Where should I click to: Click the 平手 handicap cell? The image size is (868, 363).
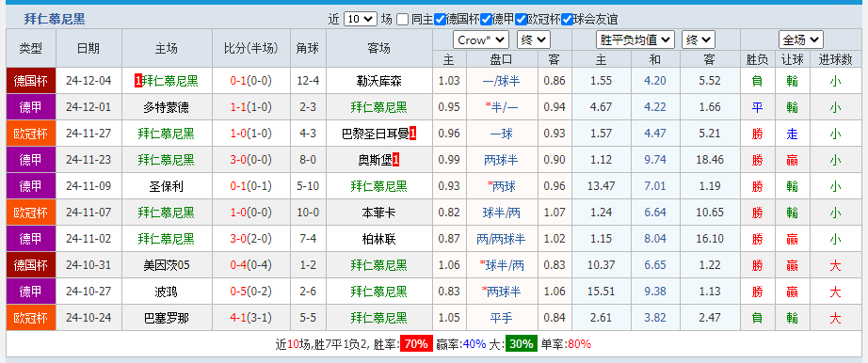pos(502,318)
